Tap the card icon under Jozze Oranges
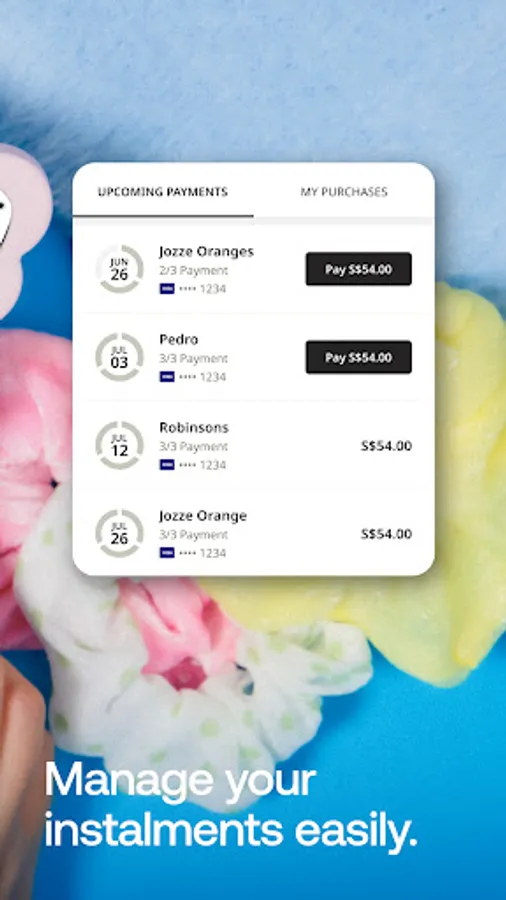 tap(167, 289)
